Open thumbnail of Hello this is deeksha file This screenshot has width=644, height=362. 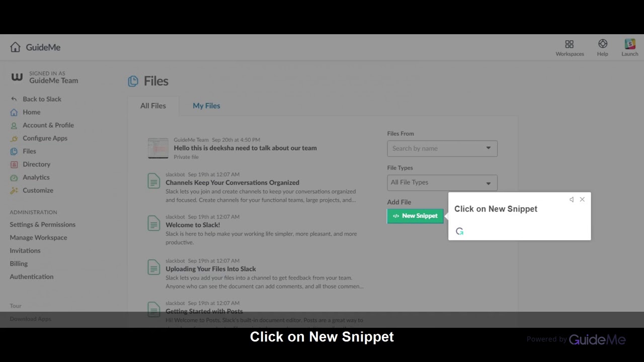click(158, 148)
